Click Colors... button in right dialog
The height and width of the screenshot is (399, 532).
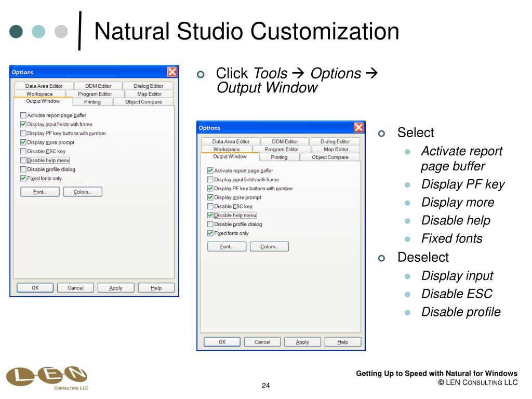pos(270,246)
